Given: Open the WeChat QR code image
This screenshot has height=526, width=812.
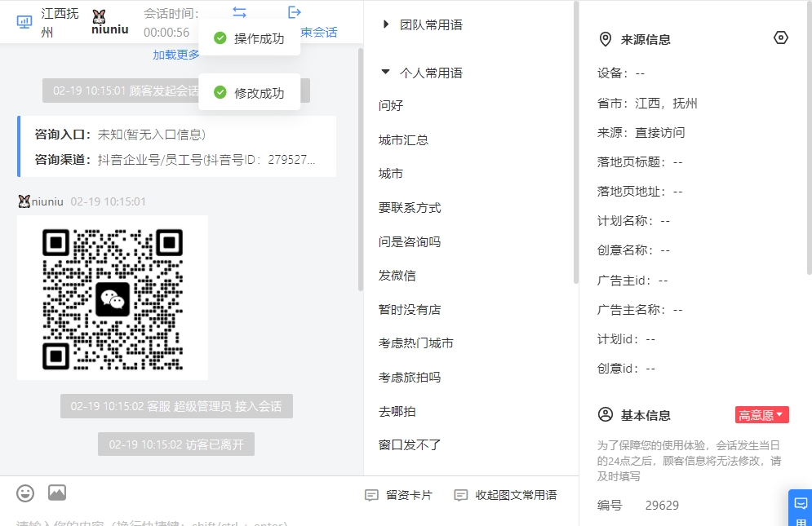Looking at the screenshot, I should (113, 298).
